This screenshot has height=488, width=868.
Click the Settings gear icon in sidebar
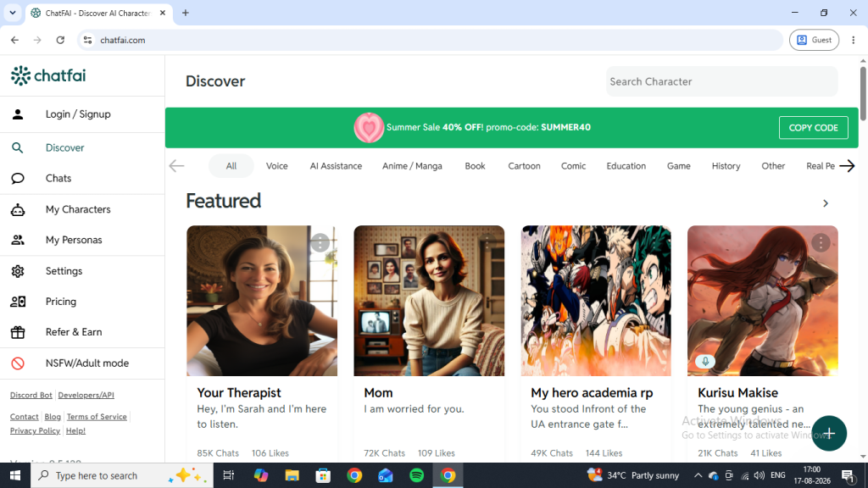tap(18, 271)
